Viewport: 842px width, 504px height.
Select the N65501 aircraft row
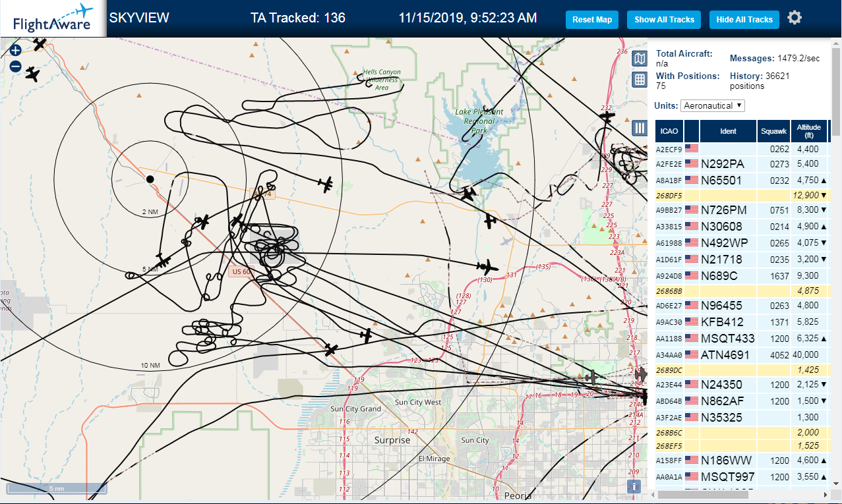[742, 180]
